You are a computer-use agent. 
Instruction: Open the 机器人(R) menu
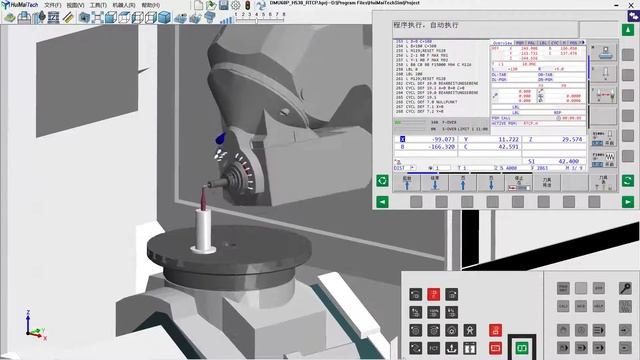[124, 5]
